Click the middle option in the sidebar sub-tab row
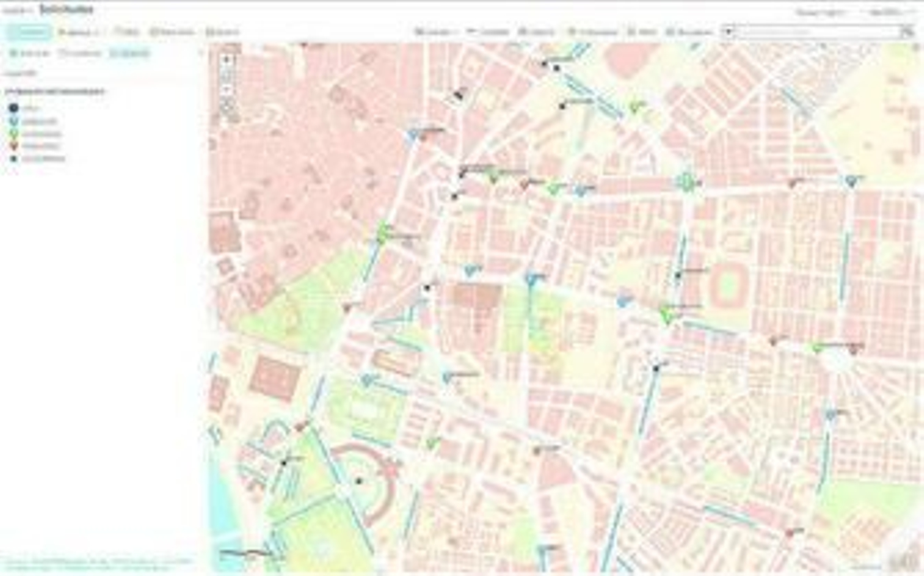The width and height of the screenshot is (924, 576). 81,53
